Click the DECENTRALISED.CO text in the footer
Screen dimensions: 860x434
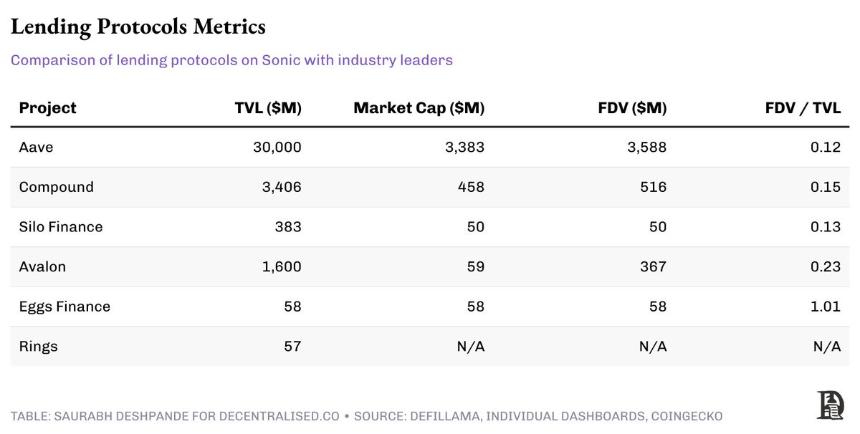click(x=279, y=416)
